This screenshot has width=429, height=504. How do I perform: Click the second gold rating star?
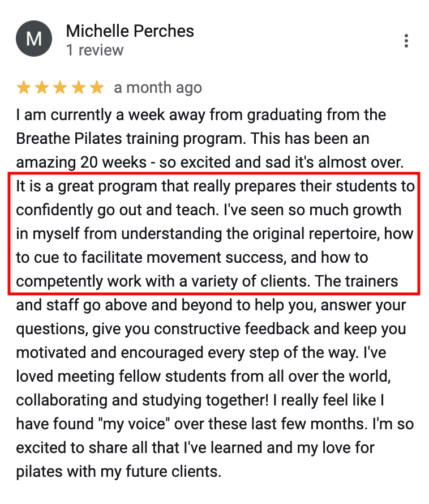(42, 87)
